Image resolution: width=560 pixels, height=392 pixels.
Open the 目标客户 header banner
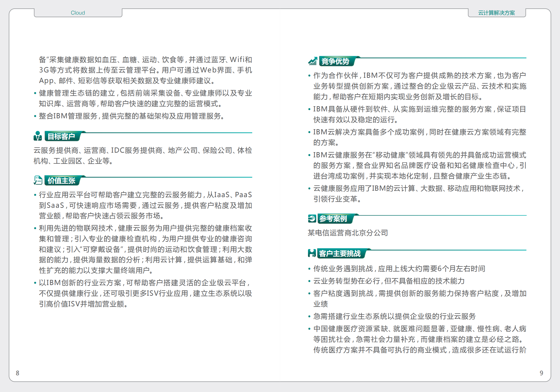pos(62,137)
